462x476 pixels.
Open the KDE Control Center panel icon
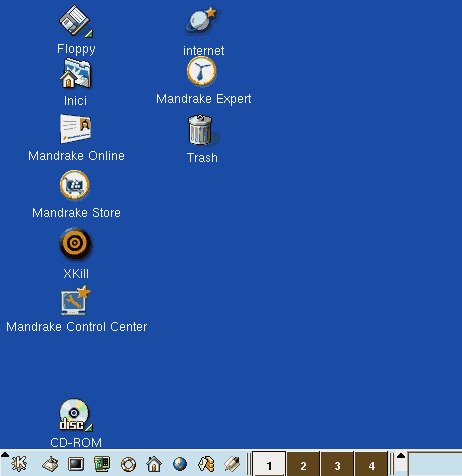(102, 464)
